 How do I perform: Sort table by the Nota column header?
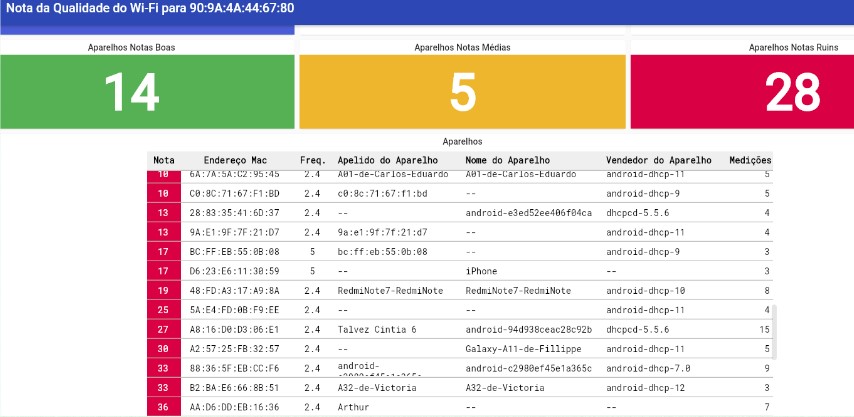pyautogui.click(x=164, y=160)
